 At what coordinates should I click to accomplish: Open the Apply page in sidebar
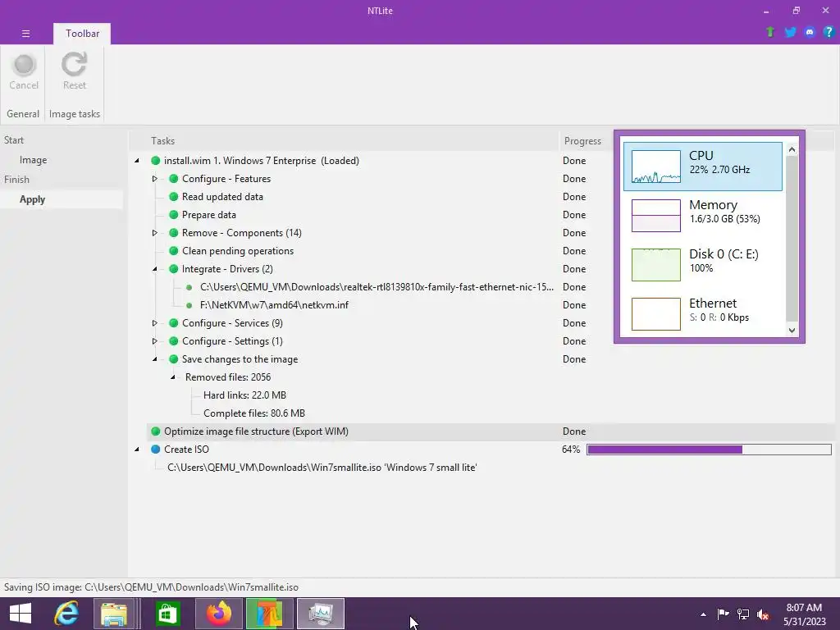32,199
